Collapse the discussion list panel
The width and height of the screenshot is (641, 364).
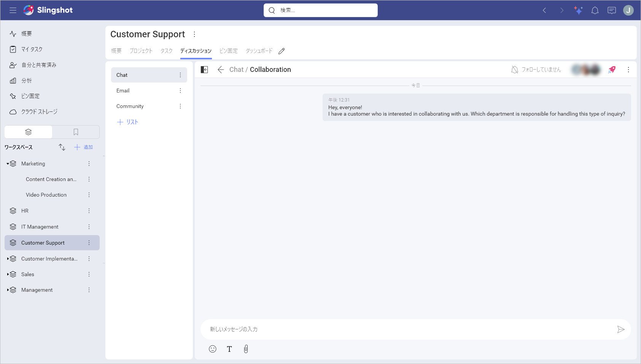(x=204, y=70)
